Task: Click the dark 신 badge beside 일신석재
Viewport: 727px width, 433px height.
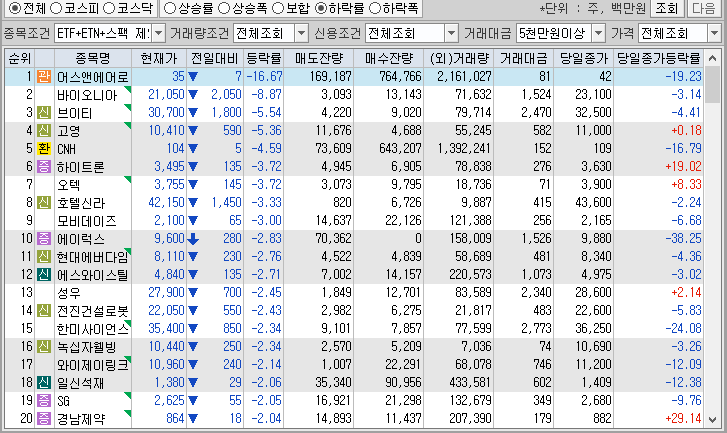Action: point(44,382)
